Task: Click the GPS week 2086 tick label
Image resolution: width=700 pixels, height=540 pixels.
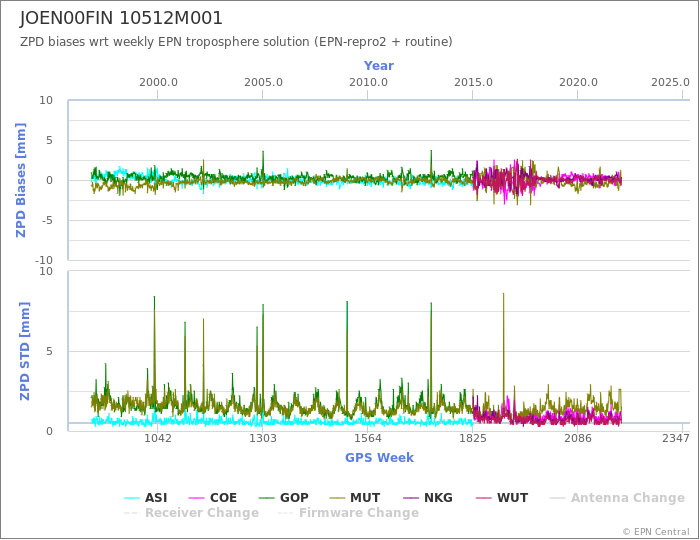Action: coord(578,438)
